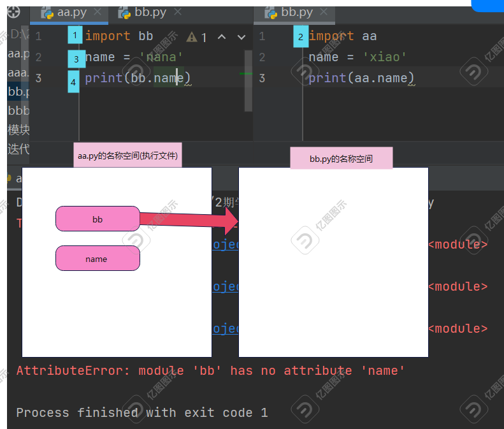Click line number 2 in right bb.py gutter

(262, 57)
